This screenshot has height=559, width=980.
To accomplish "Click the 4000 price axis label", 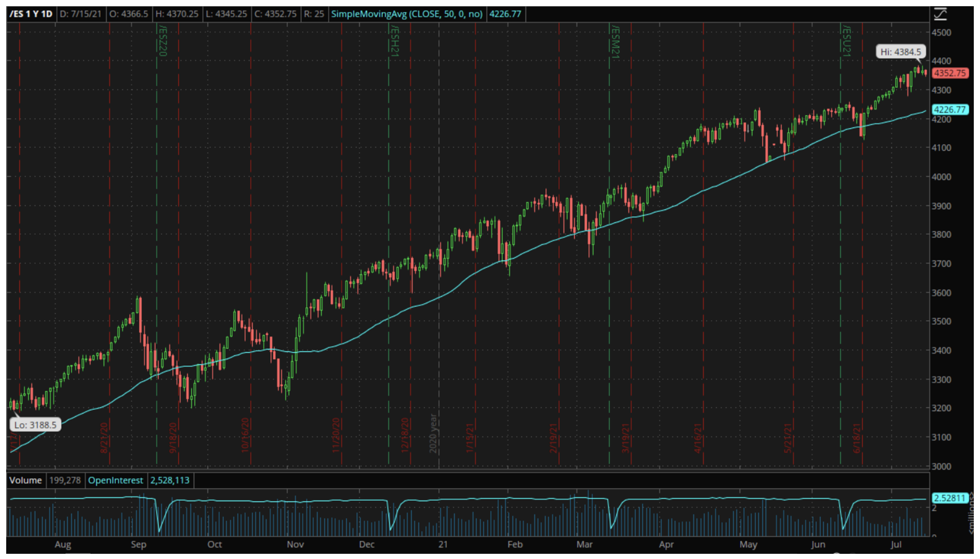I will [941, 177].
